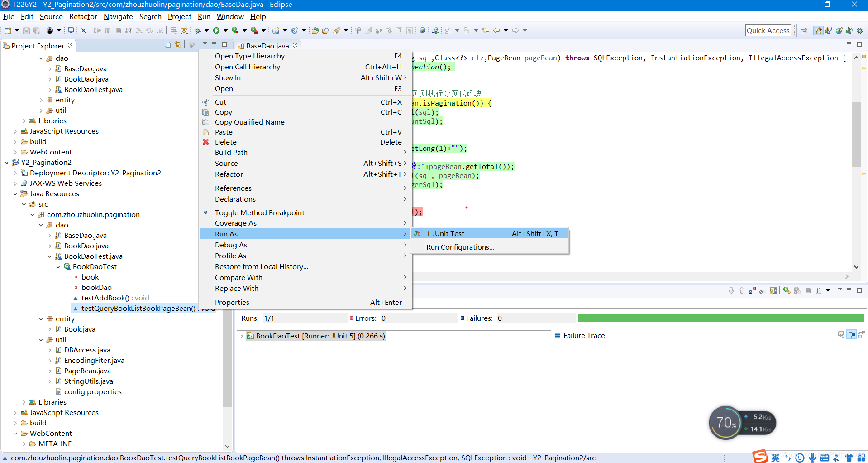
Task: Click the editor vertical scrollbar thumb
Action: pos(856,135)
